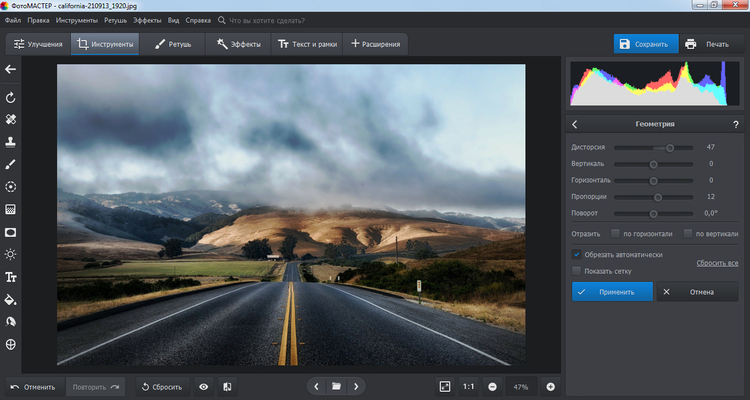750x400 pixels.
Task: Go to previous photo with left chevron
Action: 317,386
